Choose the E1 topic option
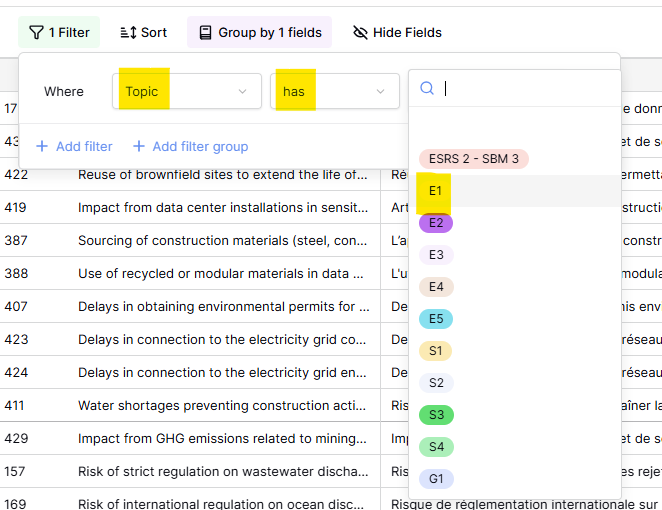The image size is (662, 510). [x=435, y=191]
